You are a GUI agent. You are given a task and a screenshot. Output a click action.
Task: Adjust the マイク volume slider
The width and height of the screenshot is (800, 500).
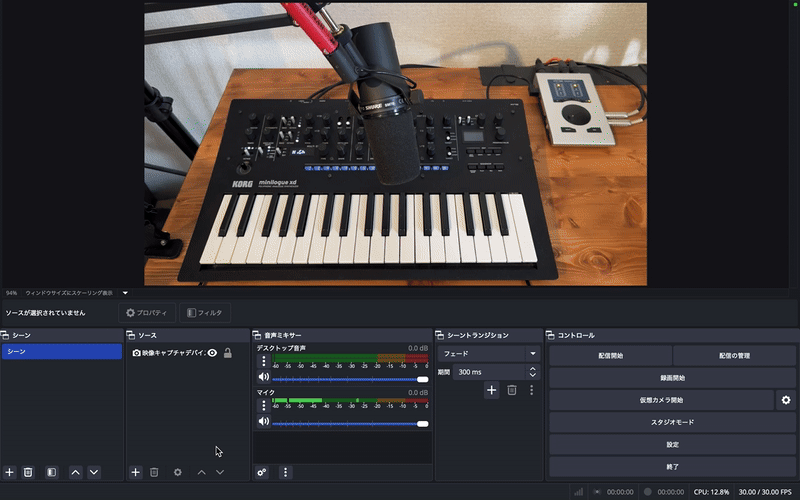point(350,423)
